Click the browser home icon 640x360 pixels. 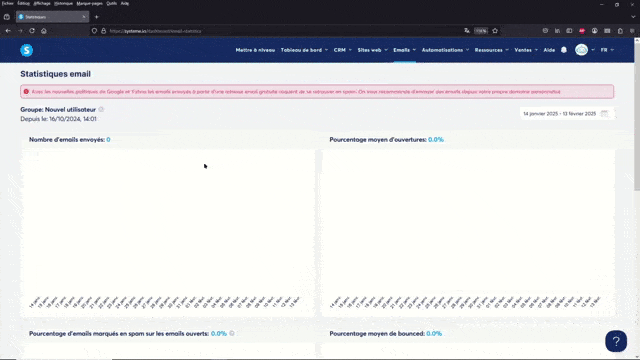coord(44,31)
